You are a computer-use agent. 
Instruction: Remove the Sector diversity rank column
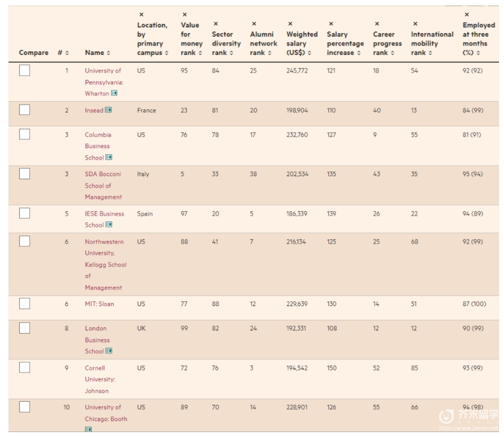coord(216,24)
